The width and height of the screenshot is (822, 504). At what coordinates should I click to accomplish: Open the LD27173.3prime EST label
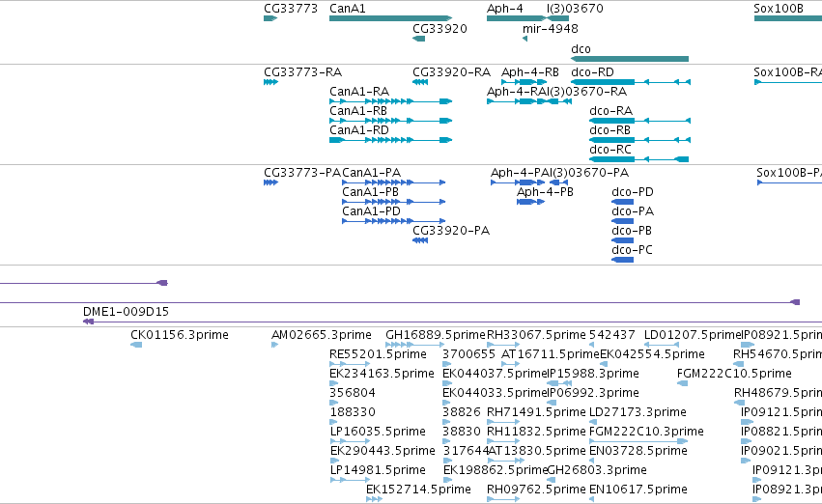tap(638, 411)
